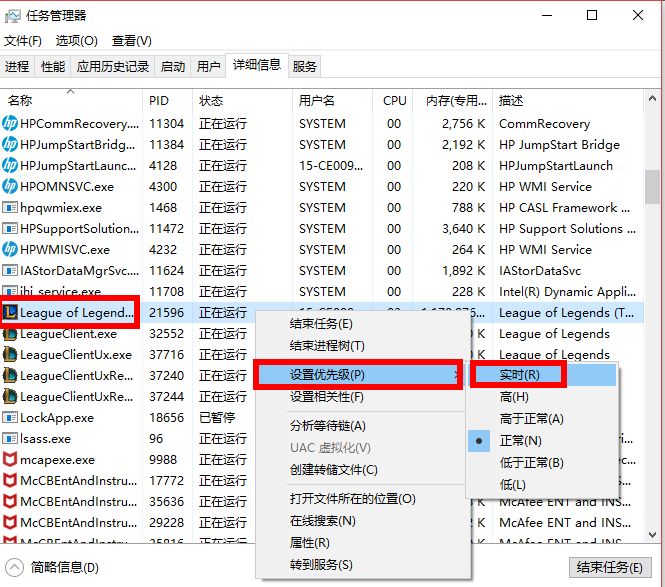Choose 打开文件所在的位置(O) in context menu

(x=363, y=499)
